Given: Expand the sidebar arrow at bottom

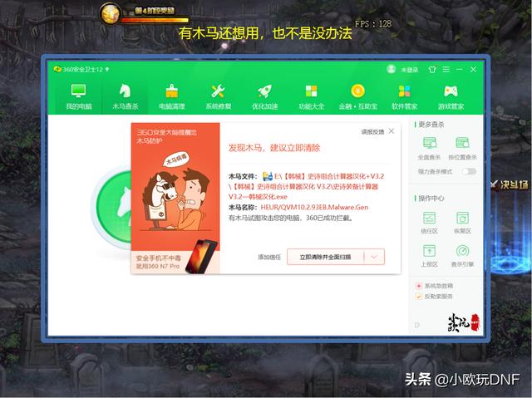Looking at the screenshot, I should click(417, 325).
